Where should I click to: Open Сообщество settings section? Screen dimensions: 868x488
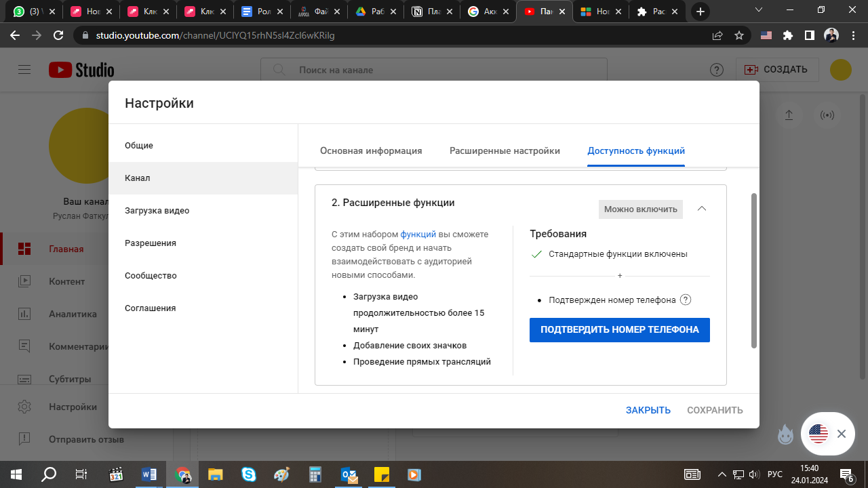(x=151, y=276)
